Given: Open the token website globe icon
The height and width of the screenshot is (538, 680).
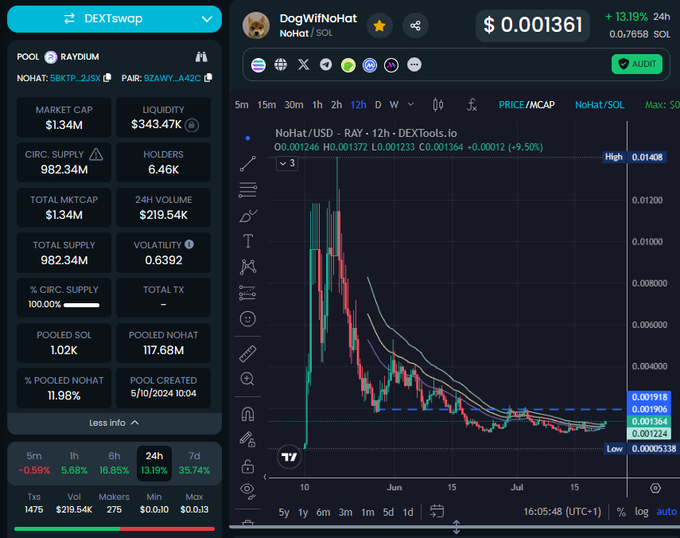Looking at the screenshot, I should pos(281,65).
